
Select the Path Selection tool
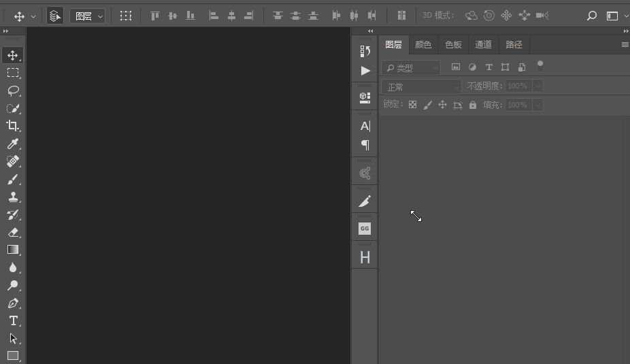pos(12,338)
